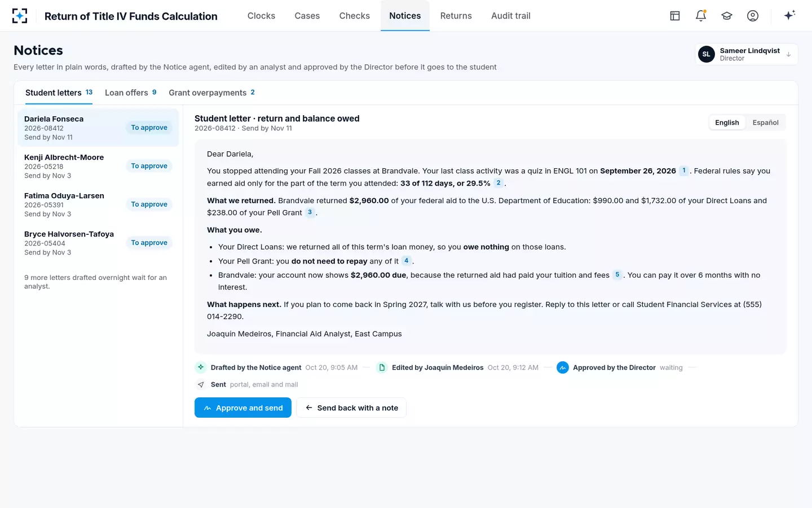Open citation marker 1
Screen dimensions: 812x508
click(x=684, y=170)
